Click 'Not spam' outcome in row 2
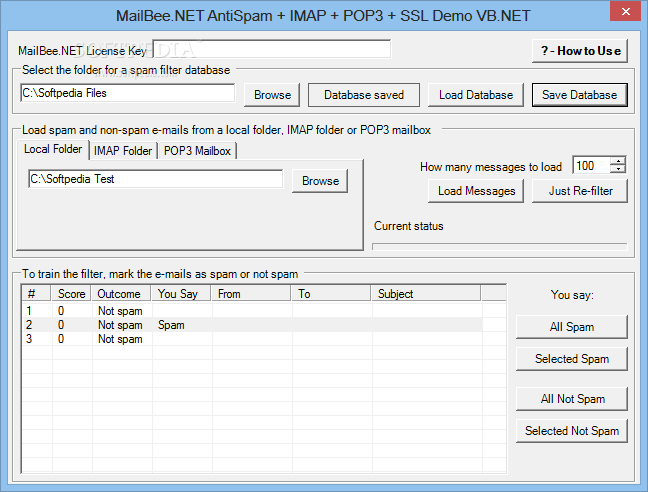Image resolution: width=648 pixels, height=492 pixels. (x=120, y=325)
